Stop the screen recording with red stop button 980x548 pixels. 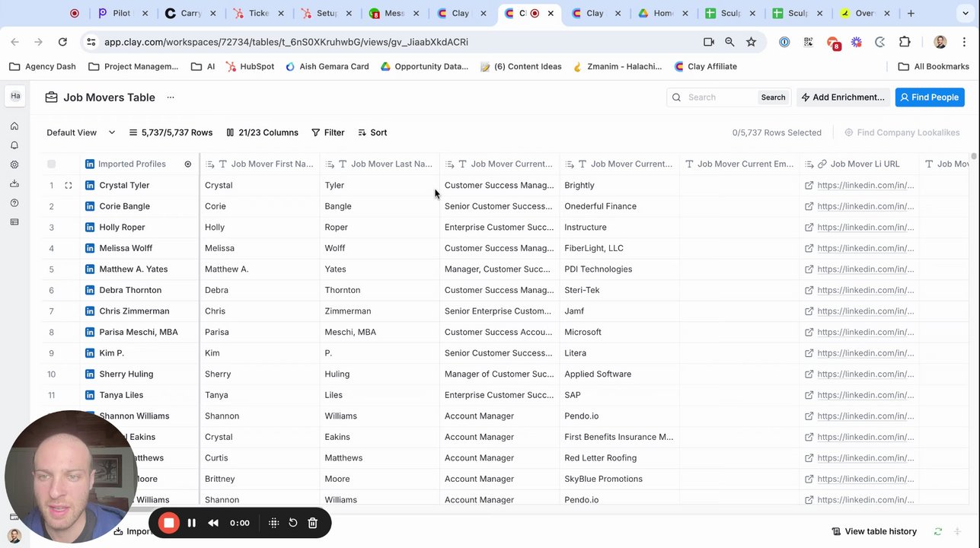169,523
